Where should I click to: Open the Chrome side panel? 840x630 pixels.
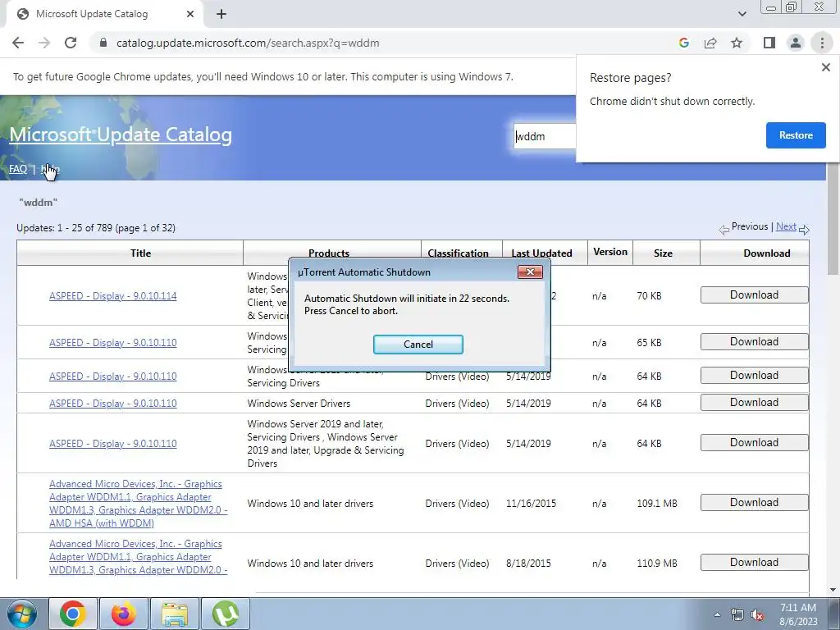[x=769, y=43]
